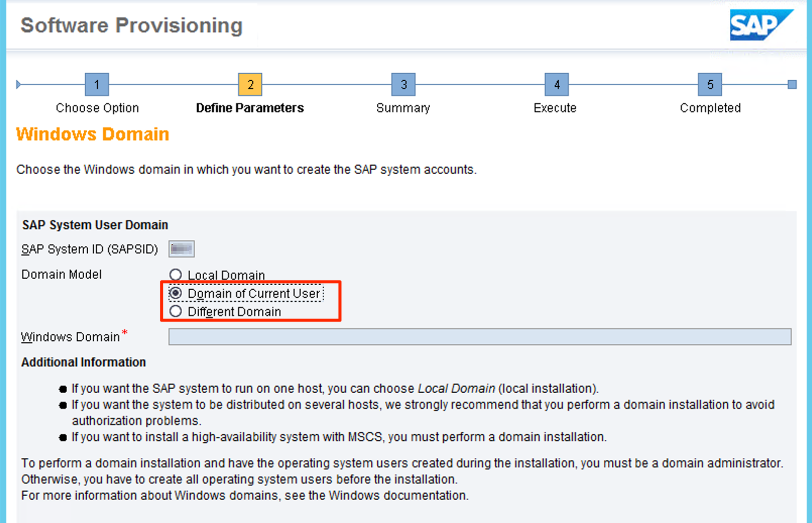Select the Completed step label

click(x=710, y=108)
